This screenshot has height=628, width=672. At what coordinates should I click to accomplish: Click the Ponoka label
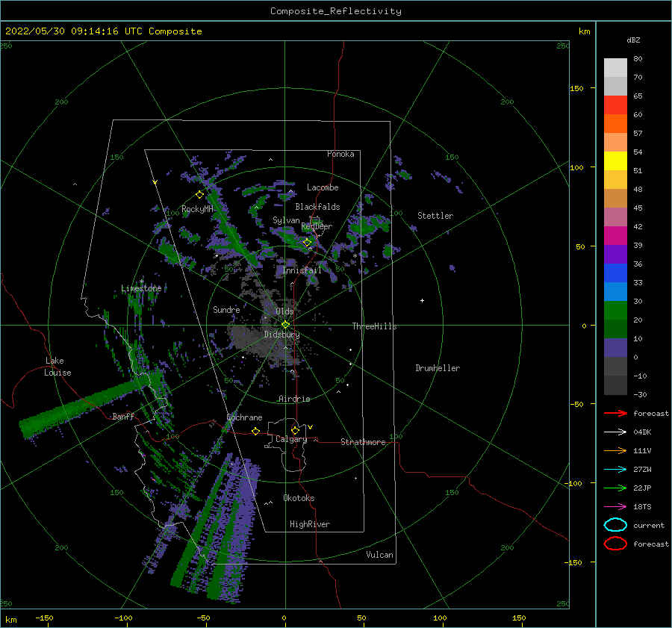point(340,154)
